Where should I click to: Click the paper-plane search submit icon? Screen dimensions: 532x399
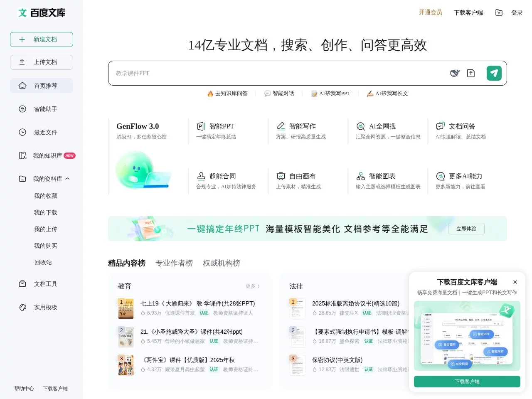tap(494, 73)
